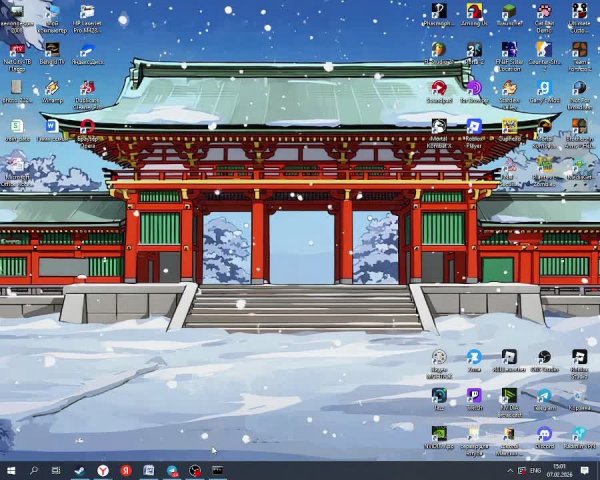Open the NVIDIA Broadcast shortcut
Viewport: 600px width, 480px height.
pos(509,402)
